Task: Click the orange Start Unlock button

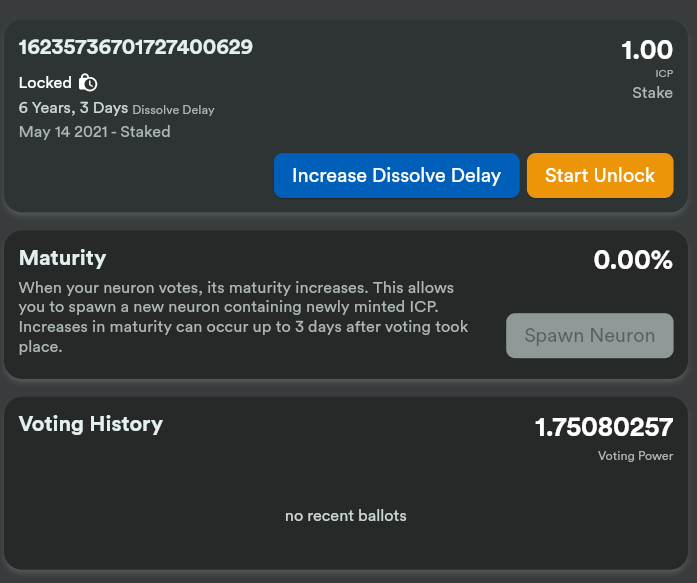Action: point(600,175)
